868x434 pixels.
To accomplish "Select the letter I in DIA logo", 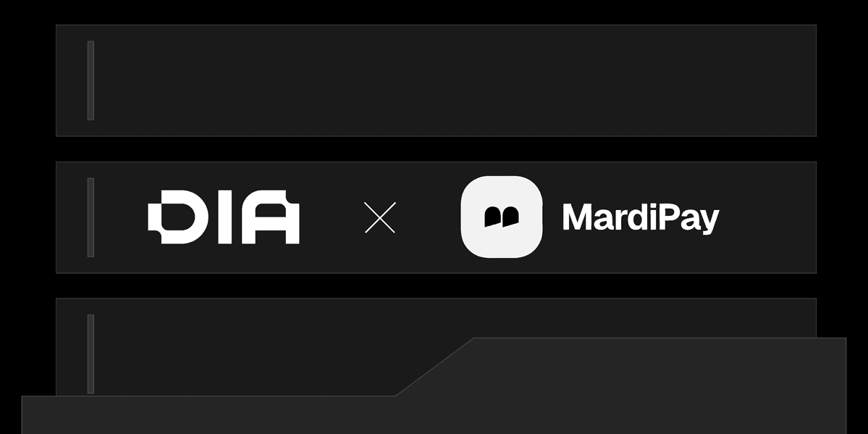I will point(224,217).
